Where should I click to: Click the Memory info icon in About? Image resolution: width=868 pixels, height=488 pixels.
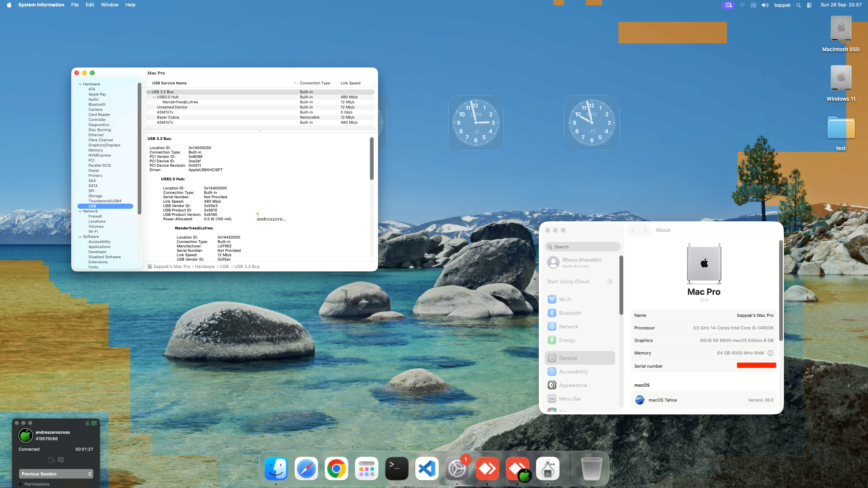[770, 353]
